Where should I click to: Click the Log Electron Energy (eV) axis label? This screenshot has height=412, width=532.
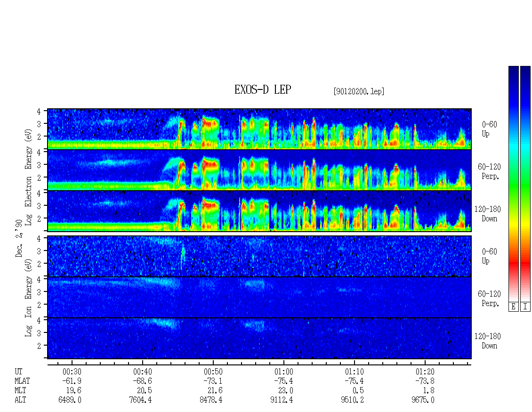click(28, 177)
